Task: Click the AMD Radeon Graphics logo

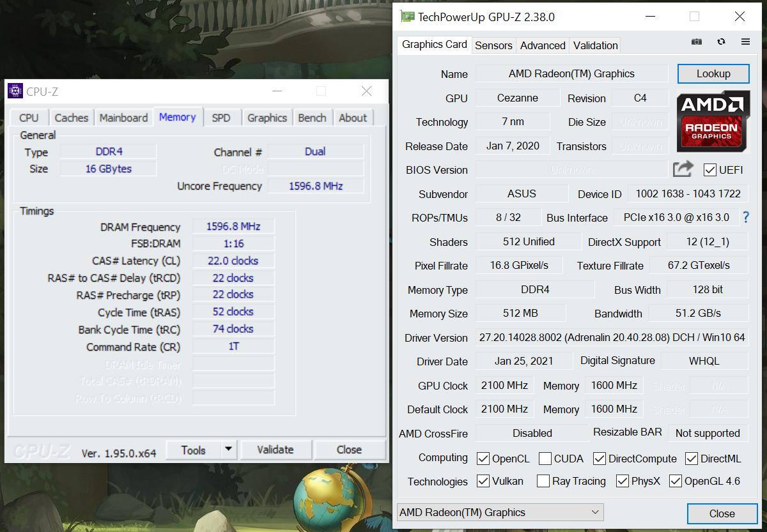Action: pyautogui.click(x=713, y=121)
